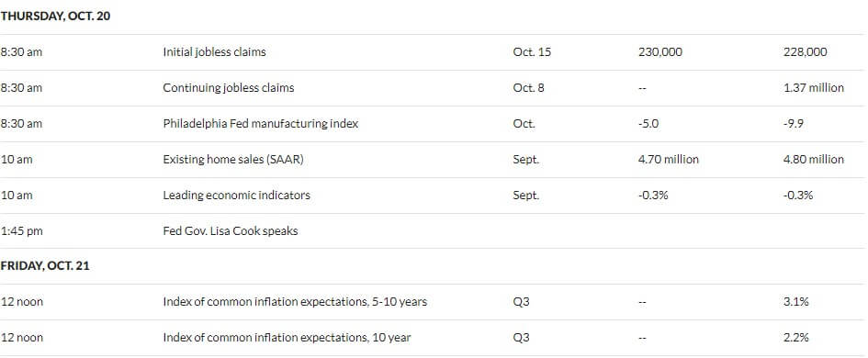
Task: Select the 1:45 pm time cell
Action: coord(22,230)
